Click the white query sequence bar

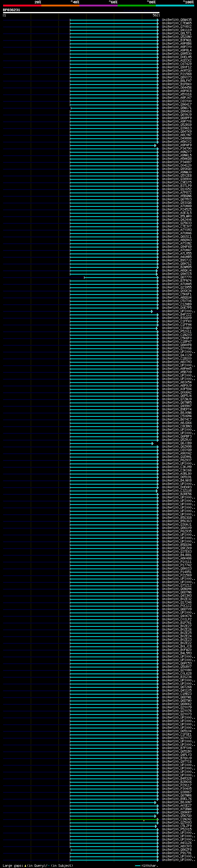click(81, 12)
